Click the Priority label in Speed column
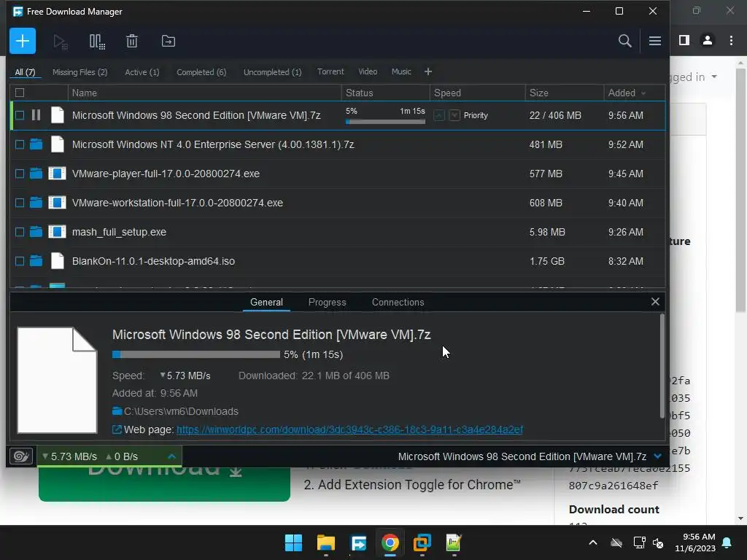The image size is (747, 560). pyautogui.click(x=476, y=115)
